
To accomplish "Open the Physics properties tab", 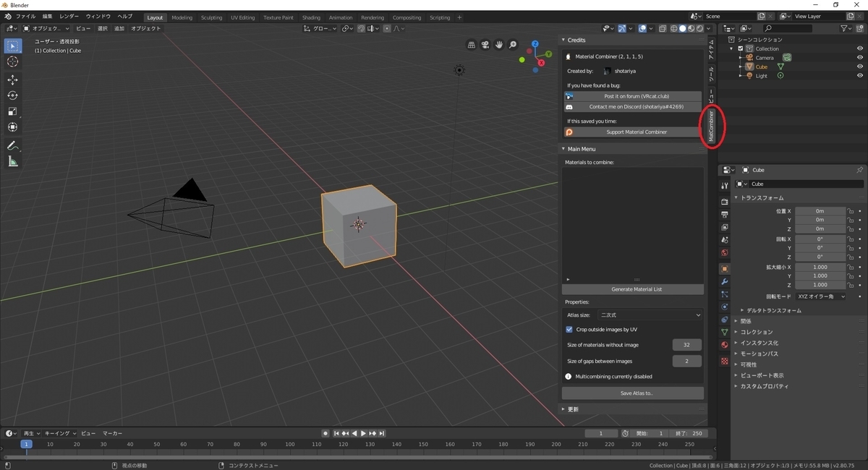I will (725, 307).
